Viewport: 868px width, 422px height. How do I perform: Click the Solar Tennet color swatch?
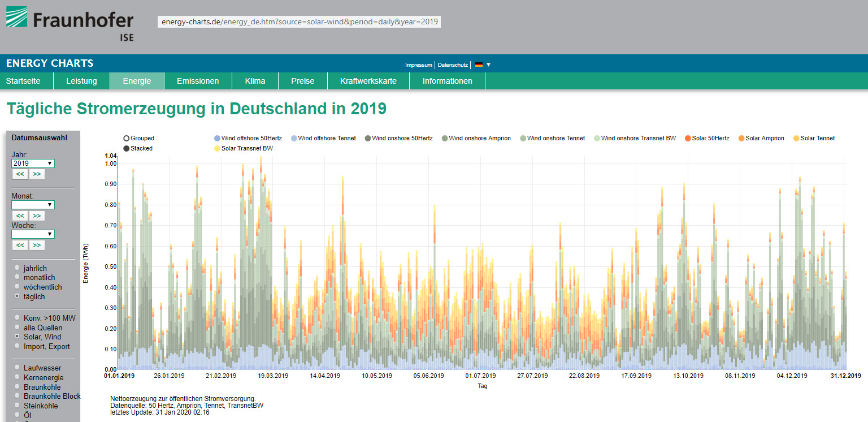click(x=796, y=139)
